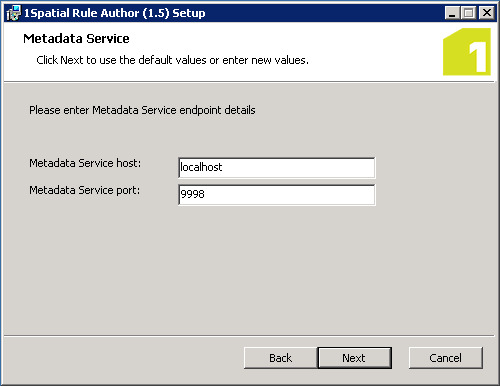Focus the Metadata Service port field
Viewport: 500px width, 386px height.
pyautogui.click(x=277, y=195)
